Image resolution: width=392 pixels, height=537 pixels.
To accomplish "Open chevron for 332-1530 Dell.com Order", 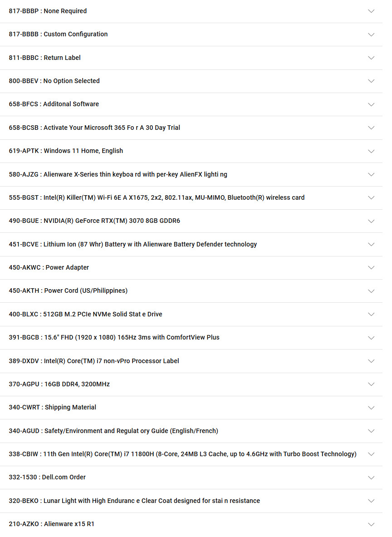I will (x=371, y=478).
